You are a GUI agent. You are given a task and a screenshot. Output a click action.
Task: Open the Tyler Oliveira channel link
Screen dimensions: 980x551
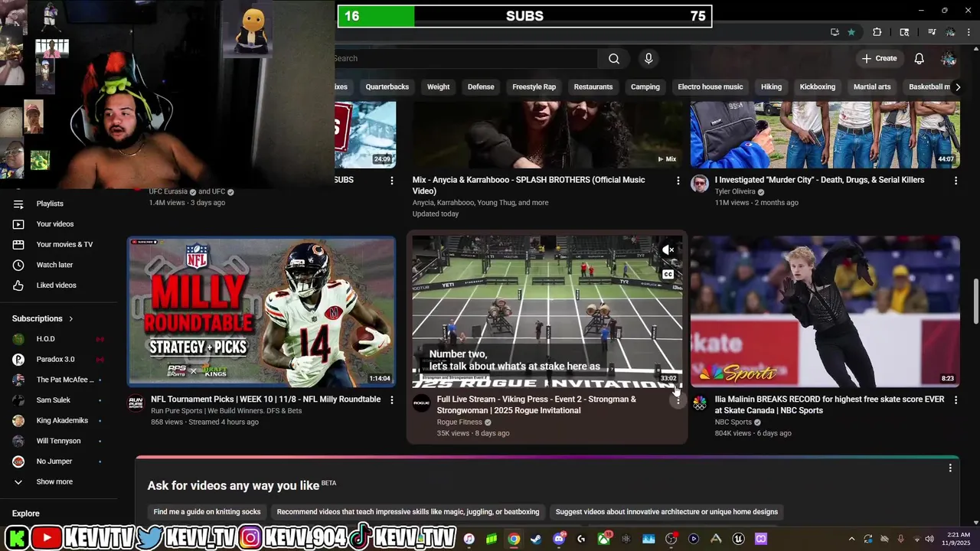tap(735, 191)
